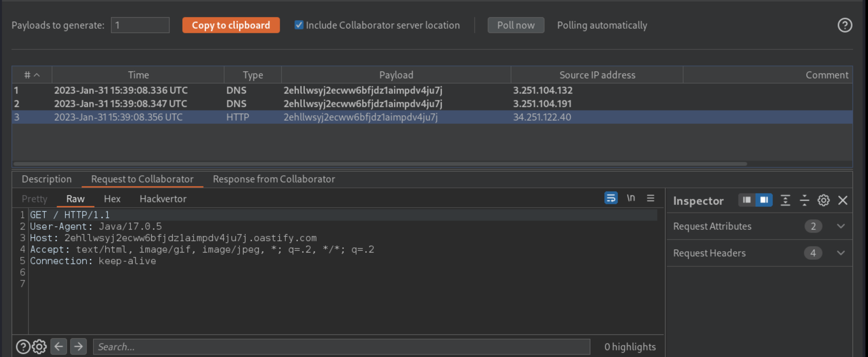This screenshot has height=357, width=868.
Task: Open the editor hamburger menu icon
Action: click(651, 198)
